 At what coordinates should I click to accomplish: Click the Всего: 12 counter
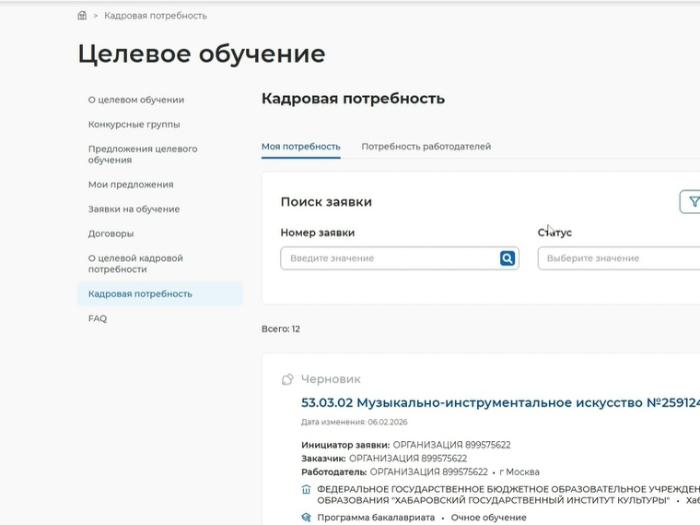point(281,329)
